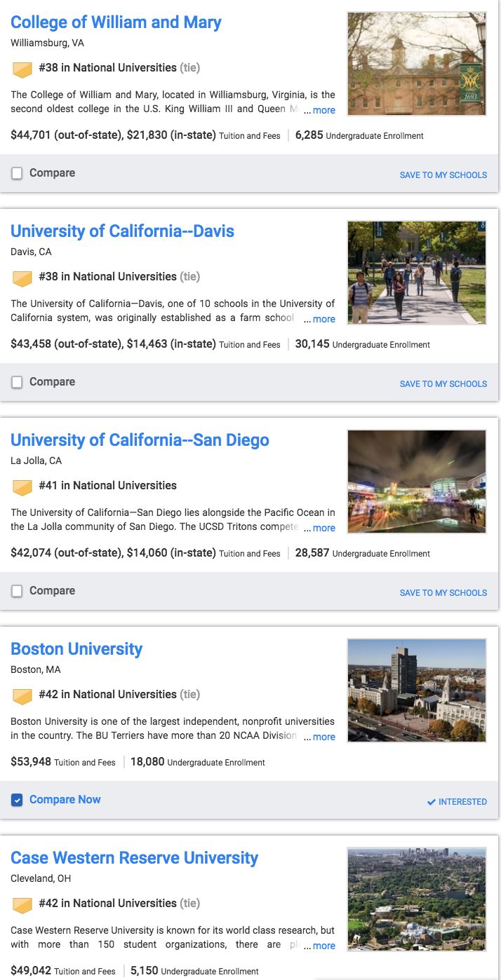Click UC San Diego 28,587 enrollment figure
501x980 pixels.
tap(312, 552)
